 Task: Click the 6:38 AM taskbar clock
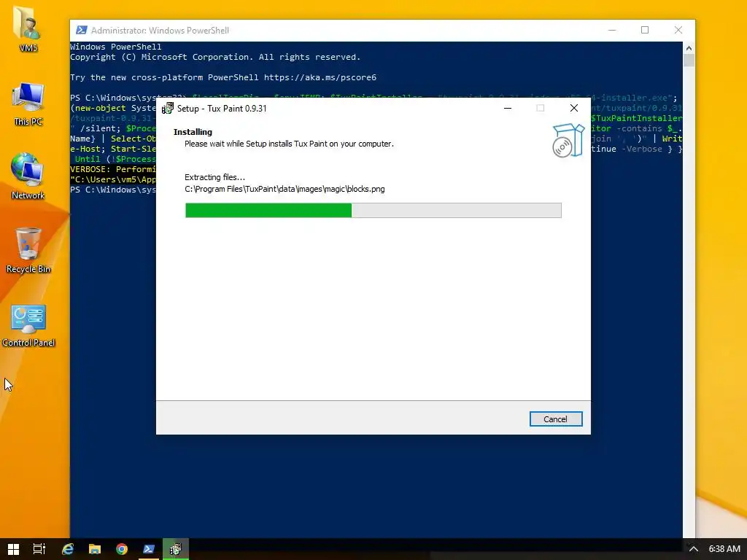pos(724,549)
